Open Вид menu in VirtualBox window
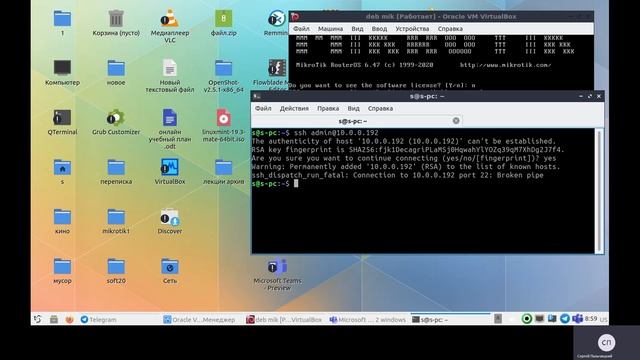 click(x=357, y=29)
